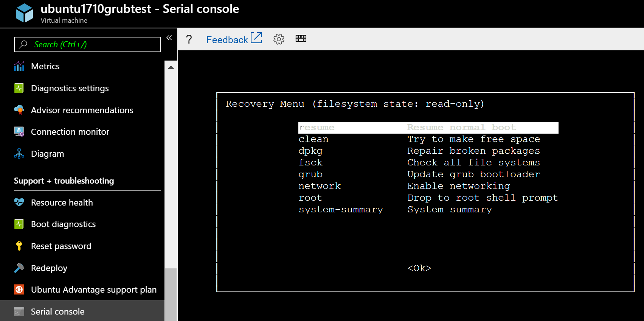The image size is (644, 321).
Task: Select the system-summary recovery option
Action: (341, 210)
